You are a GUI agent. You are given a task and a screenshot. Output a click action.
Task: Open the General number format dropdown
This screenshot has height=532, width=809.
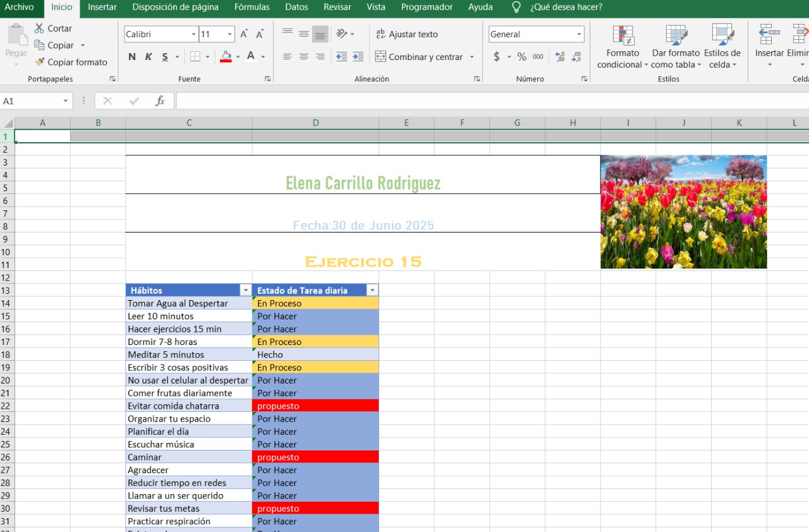point(579,34)
